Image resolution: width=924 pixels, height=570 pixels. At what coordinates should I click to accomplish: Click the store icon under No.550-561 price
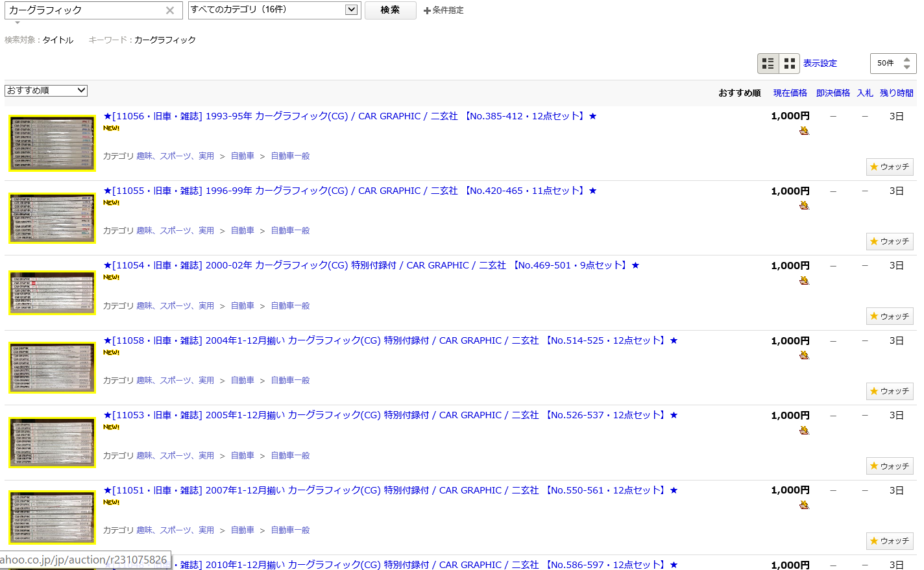click(x=805, y=505)
